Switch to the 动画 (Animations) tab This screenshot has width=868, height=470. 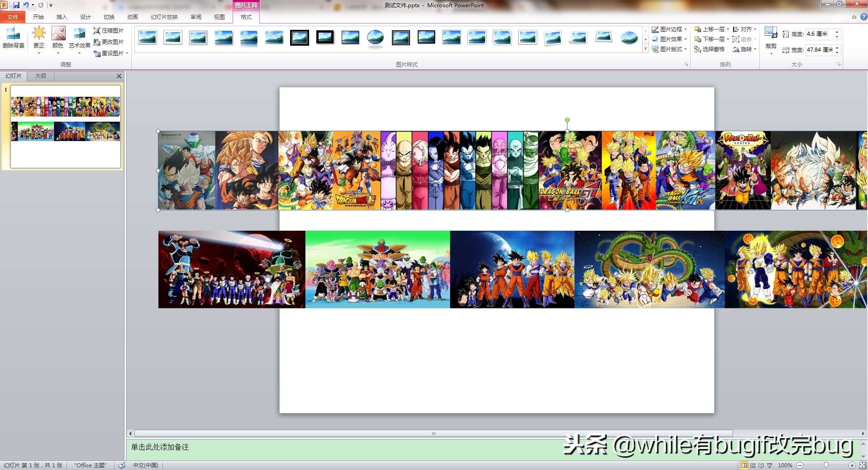click(x=133, y=17)
